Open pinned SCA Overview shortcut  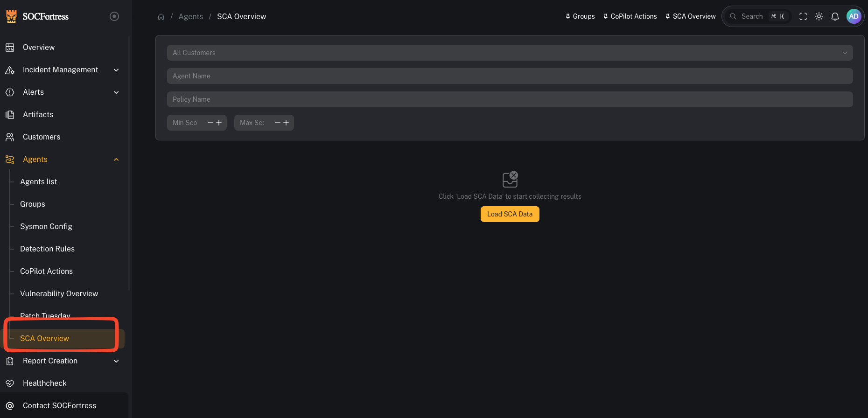tap(691, 16)
